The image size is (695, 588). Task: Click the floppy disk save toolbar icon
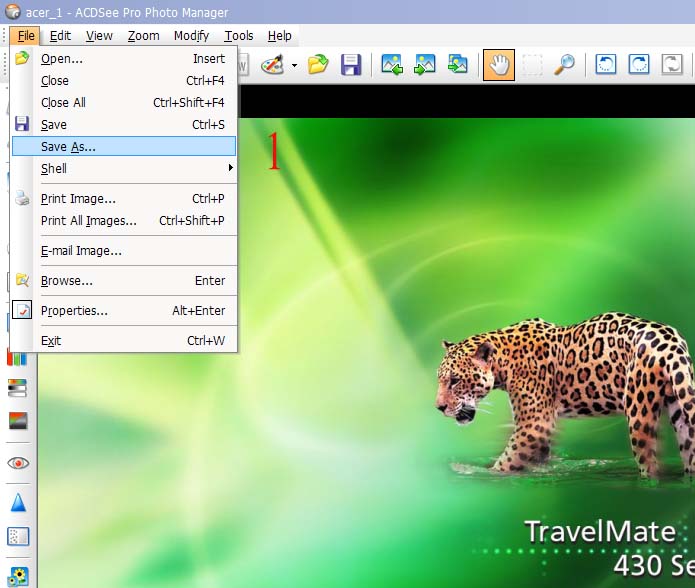[x=351, y=65]
